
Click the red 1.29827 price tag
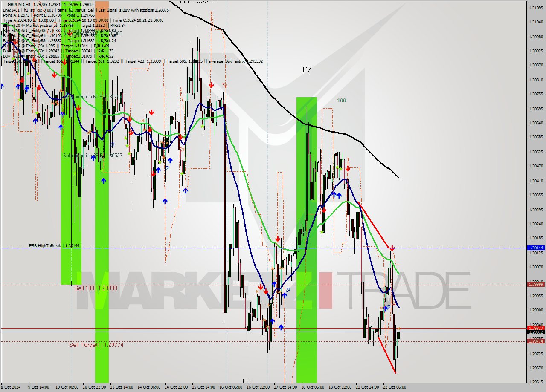[535, 328]
